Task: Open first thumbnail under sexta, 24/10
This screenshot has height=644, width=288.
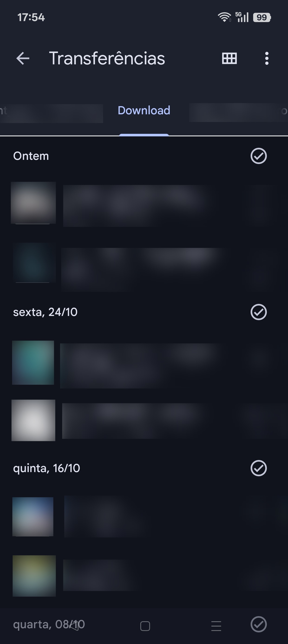Action: pos(33,362)
